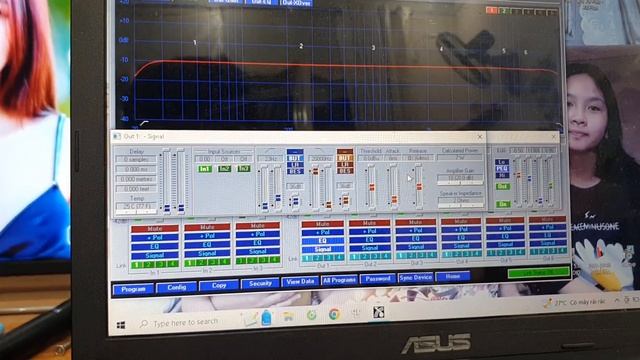
Task: Select blue BUT high-pass filter type
Action: coord(295,158)
